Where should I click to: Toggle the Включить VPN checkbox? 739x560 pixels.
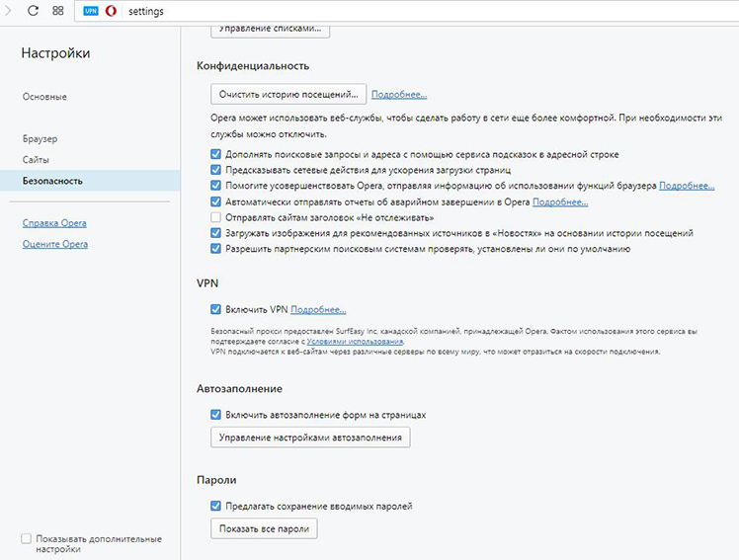[215, 309]
